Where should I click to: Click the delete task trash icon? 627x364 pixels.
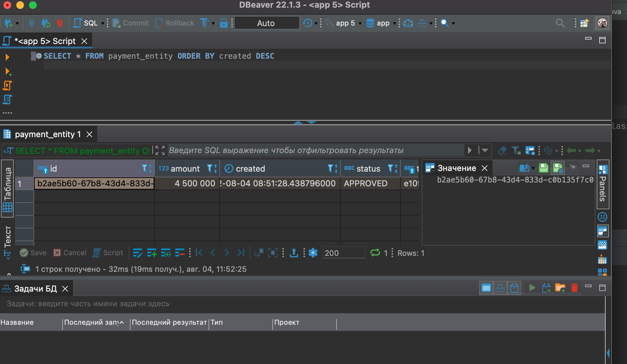574,288
